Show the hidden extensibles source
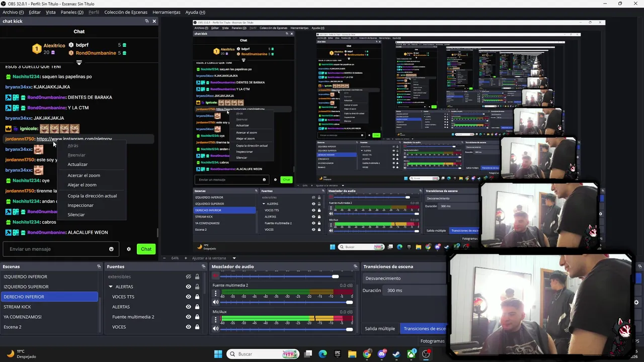 point(189,277)
